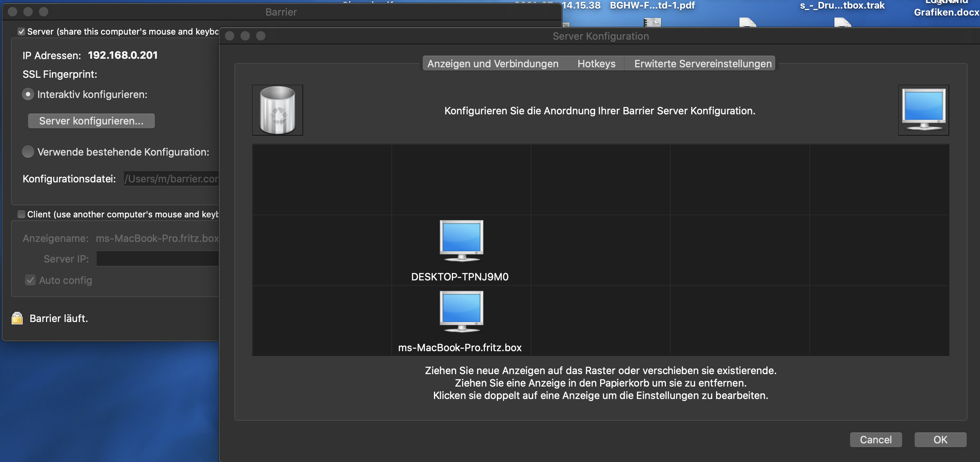Image resolution: width=980 pixels, height=462 pixels.
Task: Click the lock icon next to Barrier läuft
Action: coord(16,318)
